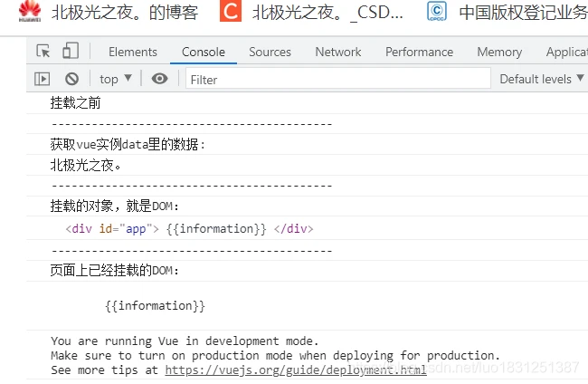Toggle the device toolbar icon
588x384 pixels.
71,52
